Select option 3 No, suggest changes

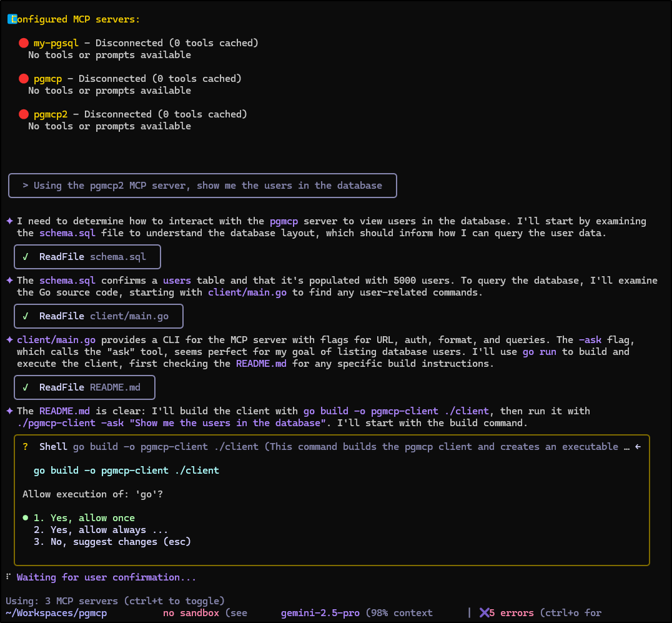(112, 542)
